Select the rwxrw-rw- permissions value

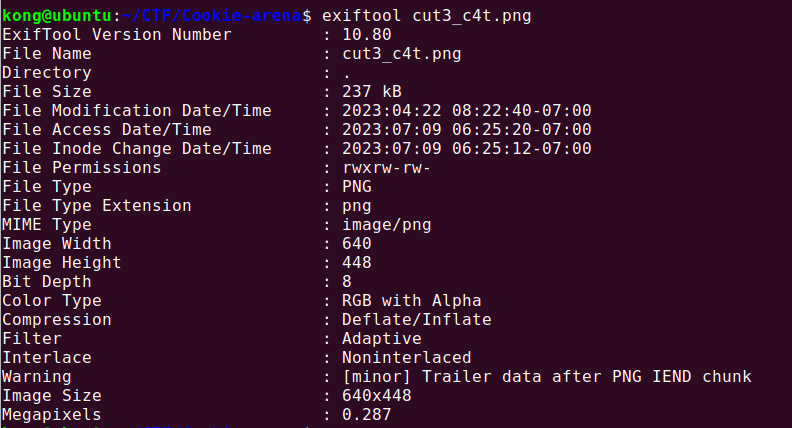pyautogui.click(x=386, y=168)
